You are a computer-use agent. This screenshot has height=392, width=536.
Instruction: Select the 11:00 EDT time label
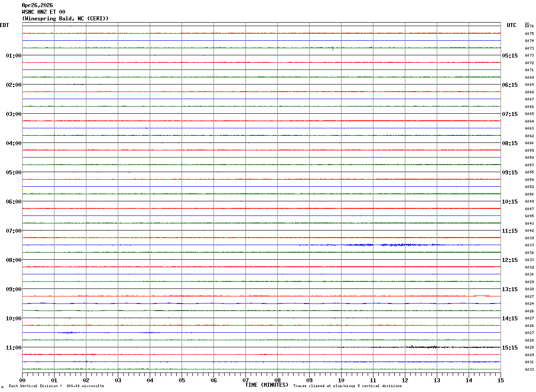[x=14, y=348]
